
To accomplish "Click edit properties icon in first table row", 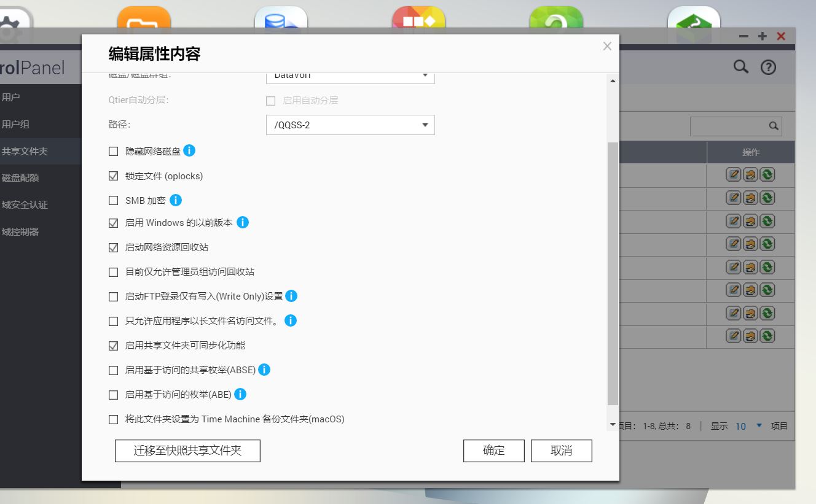I will tap(733, 174).
